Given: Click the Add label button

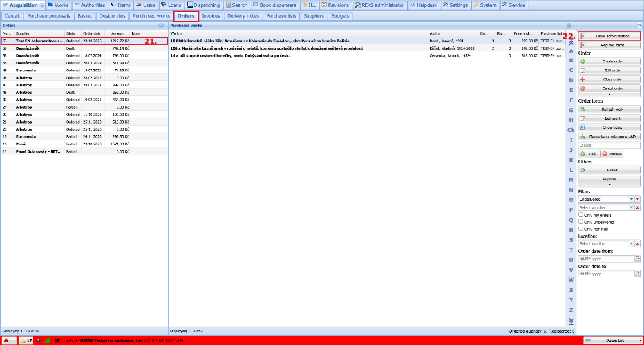Looking at the screenshot, I should tap(589, 154).
